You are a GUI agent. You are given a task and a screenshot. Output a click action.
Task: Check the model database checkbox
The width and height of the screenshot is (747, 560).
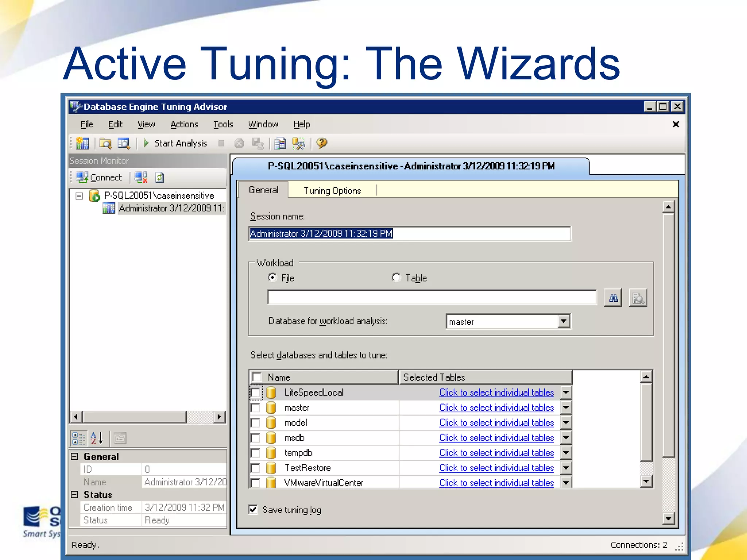[255, 423]
